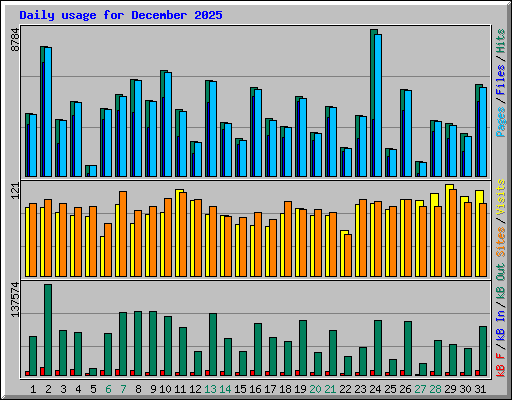Click the 121 visits axis label
Viewport: 512px width, 400px height.
click(x=15, y=191)
